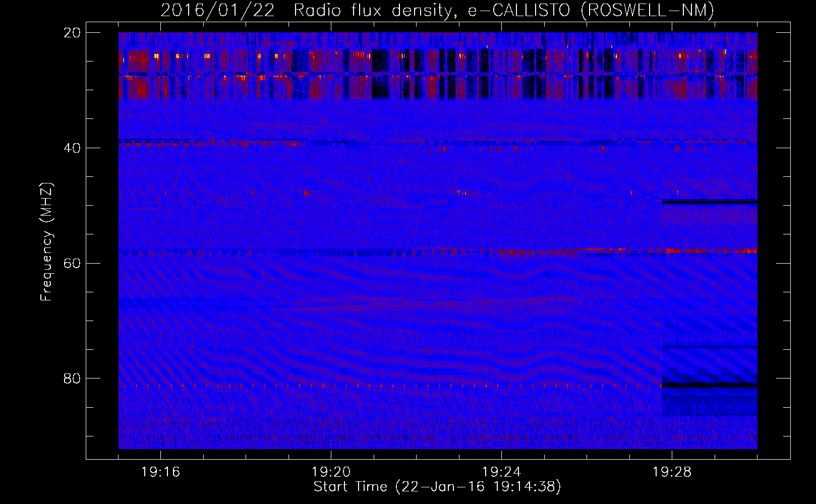816x504 pixels.
Task: Click the plot title '2016/01/22 Radio flux density'
Action: (437, 10)
